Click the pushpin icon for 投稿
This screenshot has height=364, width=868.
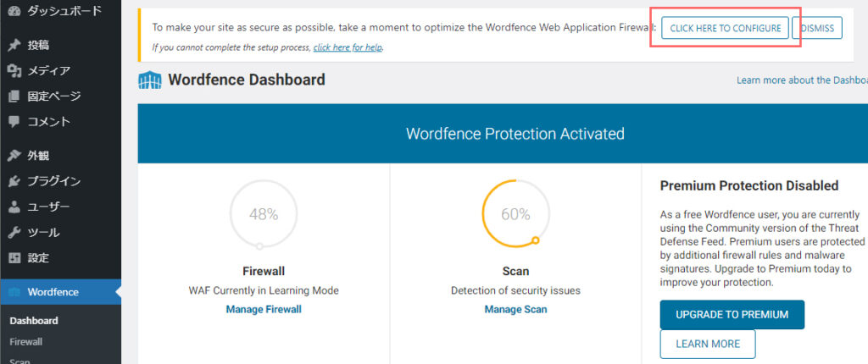click(14, 46)
